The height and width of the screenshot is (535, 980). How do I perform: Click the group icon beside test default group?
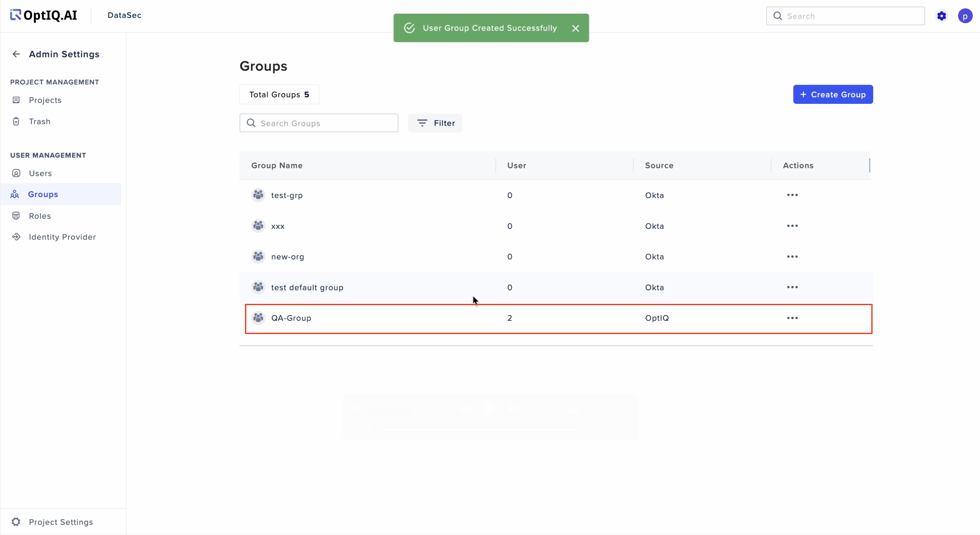258,287
